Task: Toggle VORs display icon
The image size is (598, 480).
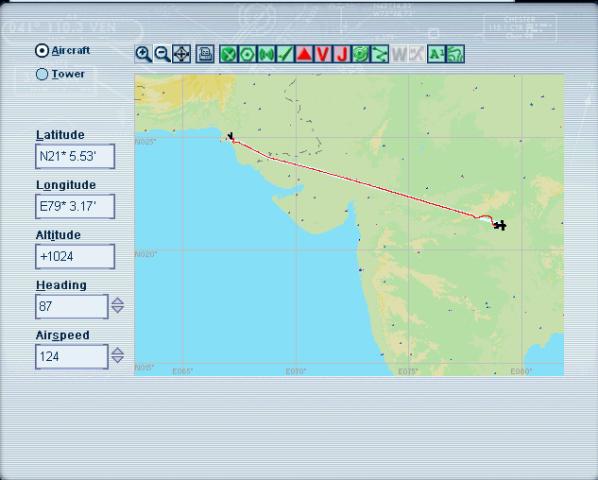Action: tap(247, 54)
